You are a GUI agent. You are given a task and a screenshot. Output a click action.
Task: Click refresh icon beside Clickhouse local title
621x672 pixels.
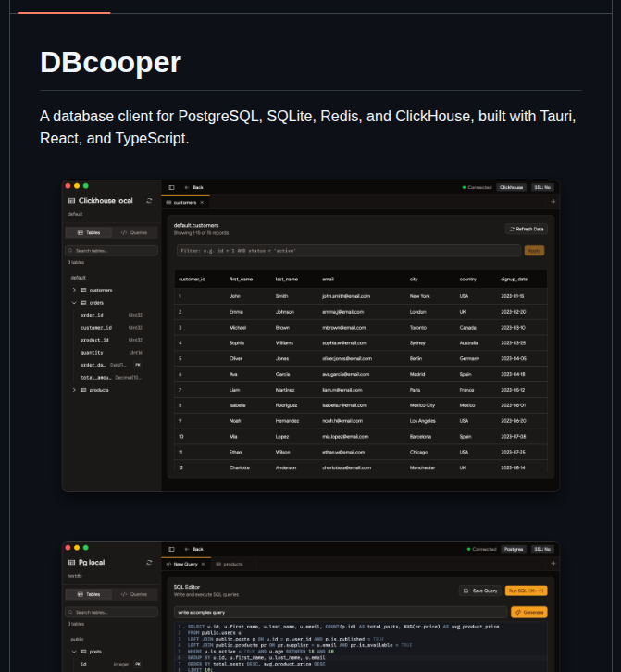[149, 201]
